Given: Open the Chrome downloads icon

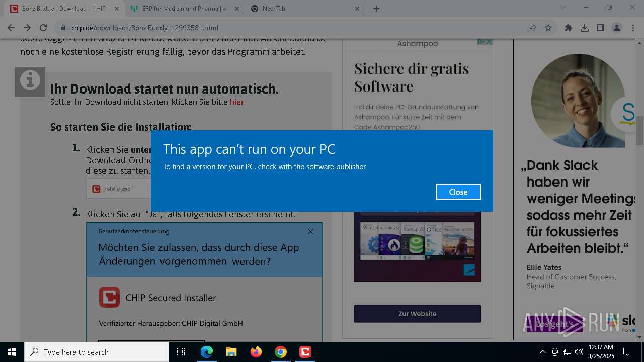Looking at the screenshot, I should pos(585,28).
